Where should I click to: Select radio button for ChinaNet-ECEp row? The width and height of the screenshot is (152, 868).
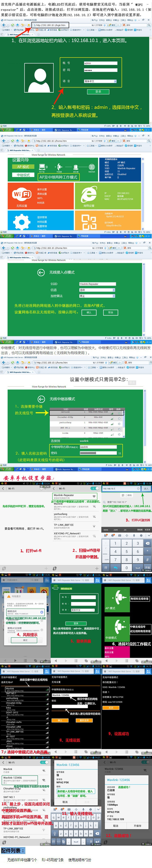pos(119,419)
